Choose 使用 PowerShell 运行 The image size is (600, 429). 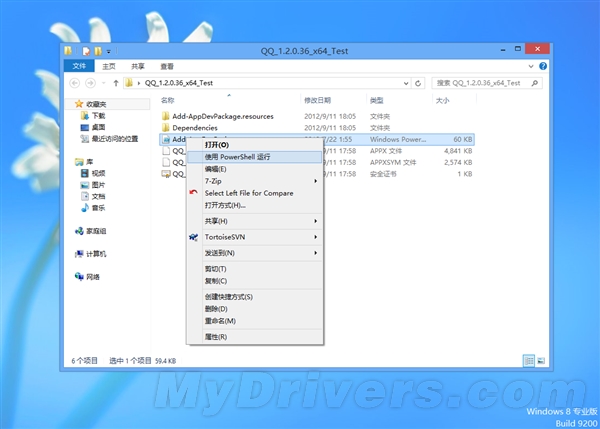click(255, 157)
